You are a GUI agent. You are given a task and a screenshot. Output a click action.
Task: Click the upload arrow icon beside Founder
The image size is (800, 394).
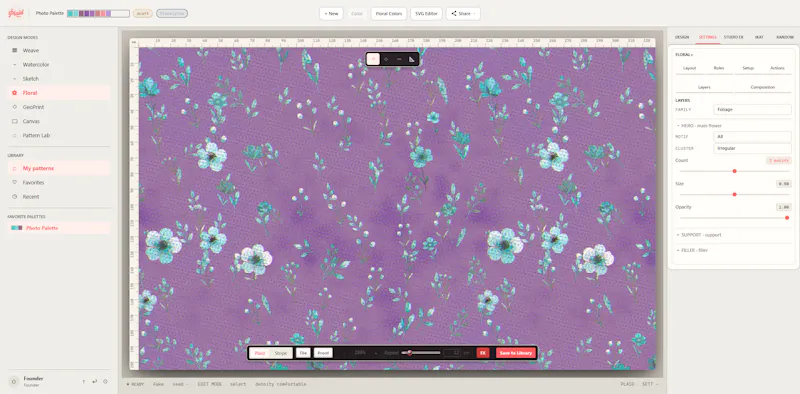(84, 381)
